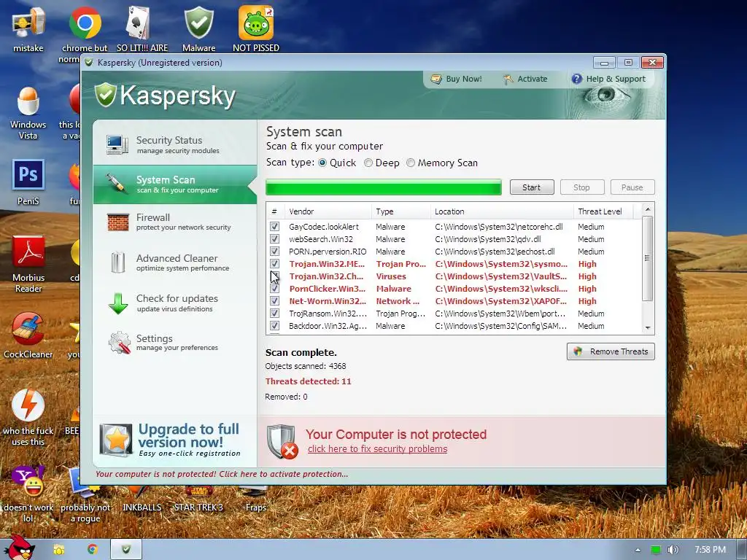Click the Buy Now! button
The height and width of the screenshot is (560, 747).
[457, 79]
